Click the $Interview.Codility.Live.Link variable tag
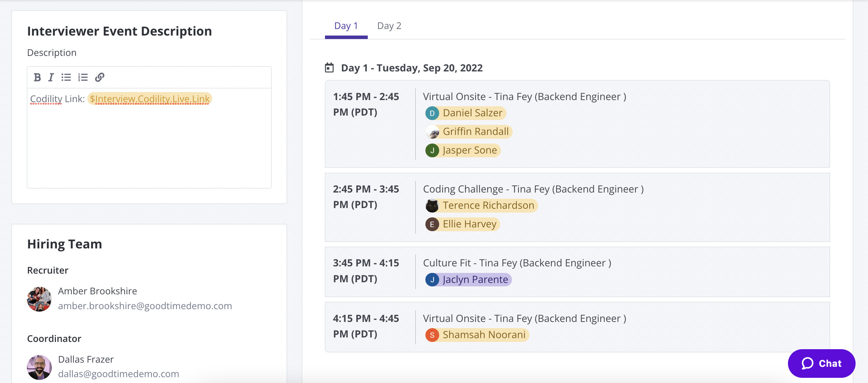 [x=150, y=99]
